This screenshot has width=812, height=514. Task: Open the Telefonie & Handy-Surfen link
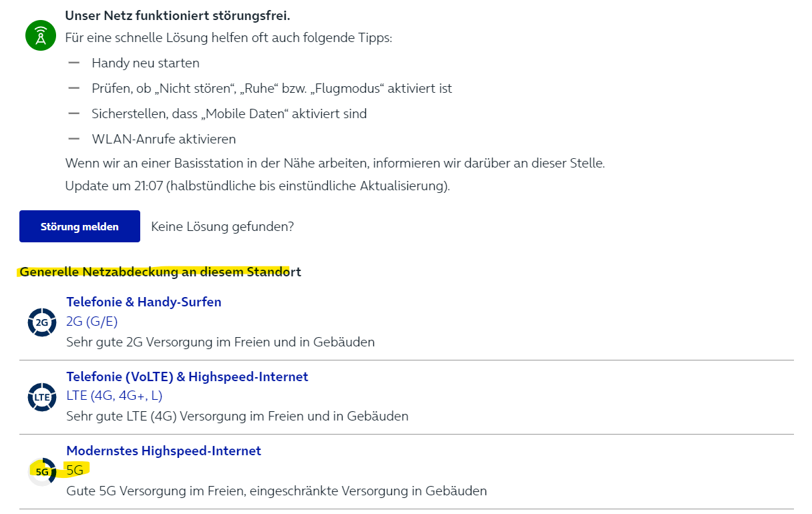click(x=144, y=302)
